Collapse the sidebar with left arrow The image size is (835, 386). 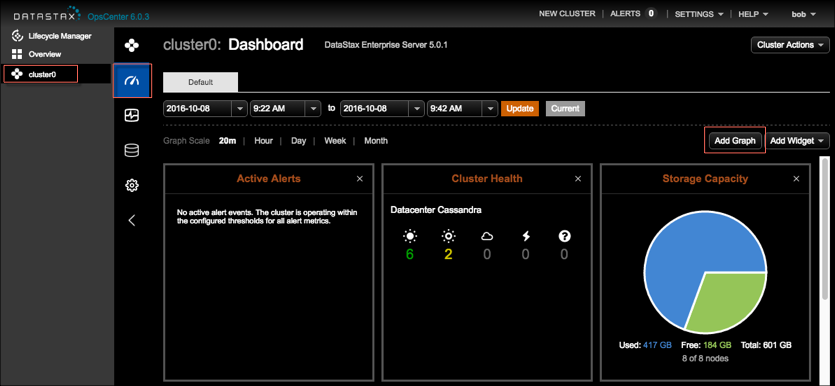tap(132, 220)
